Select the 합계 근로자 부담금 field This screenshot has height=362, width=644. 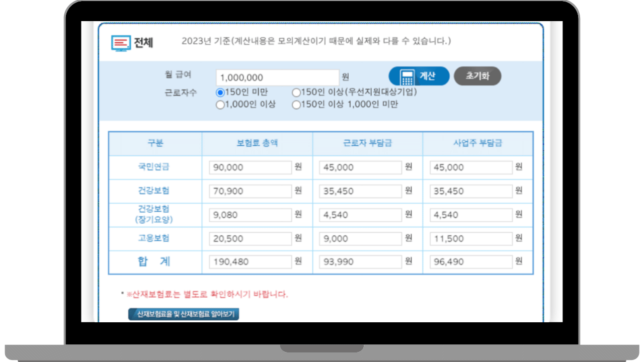359,261
